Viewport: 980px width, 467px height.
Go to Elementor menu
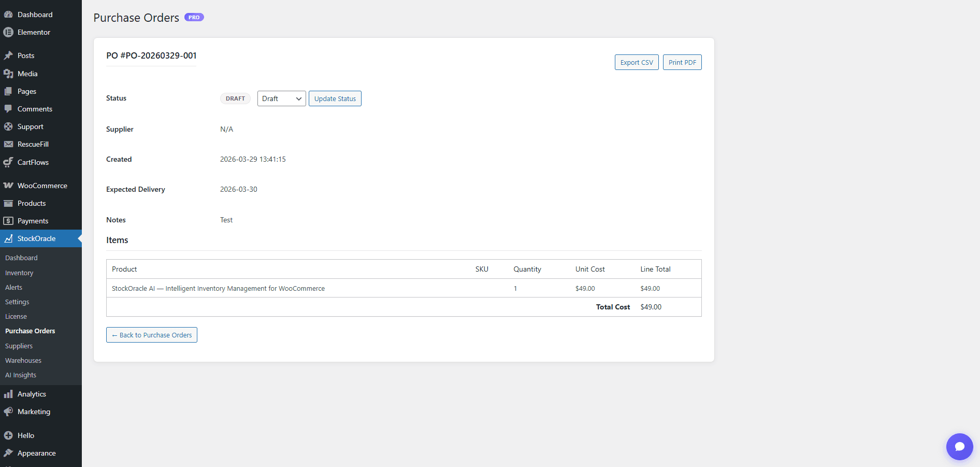(x=34, y=32)
